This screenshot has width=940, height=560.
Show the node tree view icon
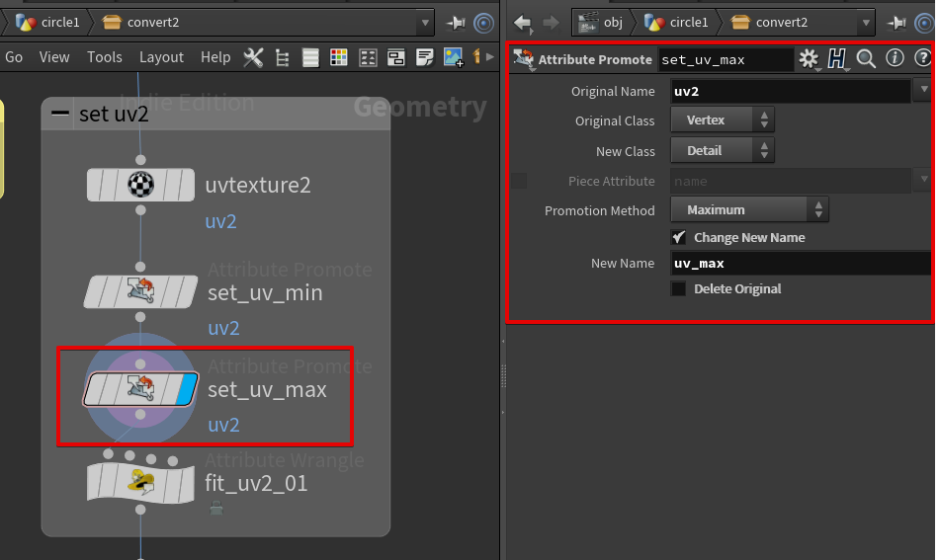(x=282, y=58)
